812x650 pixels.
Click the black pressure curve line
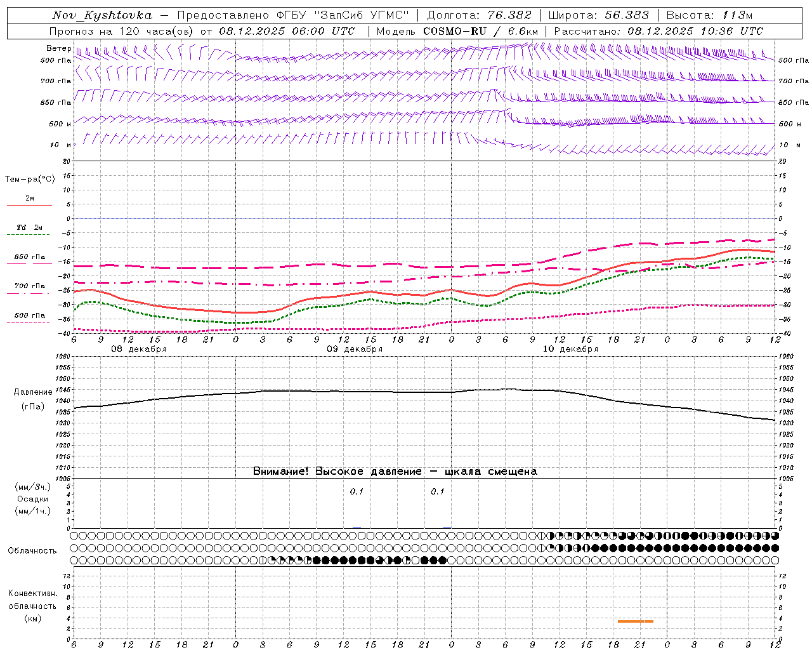coord(424,392)
